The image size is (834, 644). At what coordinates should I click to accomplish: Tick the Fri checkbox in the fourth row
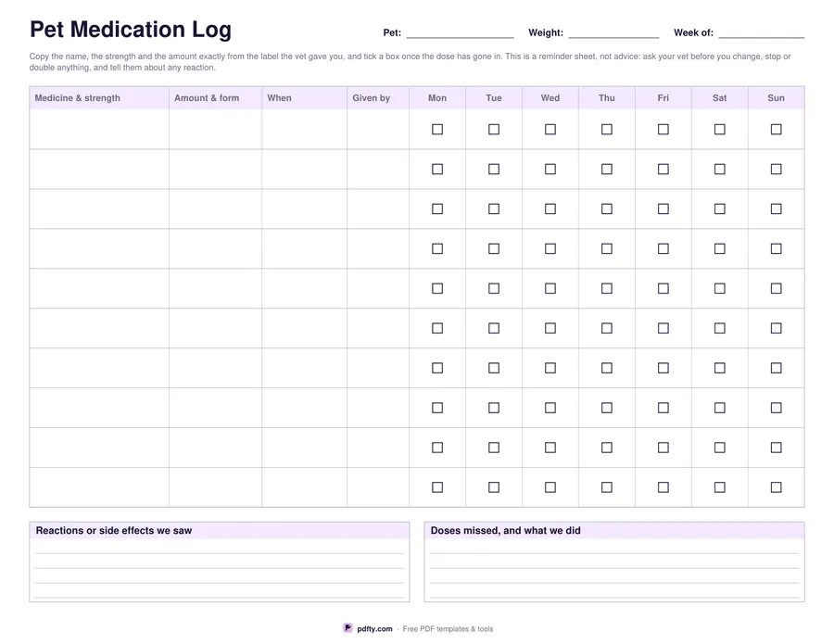tap(663, 248)
